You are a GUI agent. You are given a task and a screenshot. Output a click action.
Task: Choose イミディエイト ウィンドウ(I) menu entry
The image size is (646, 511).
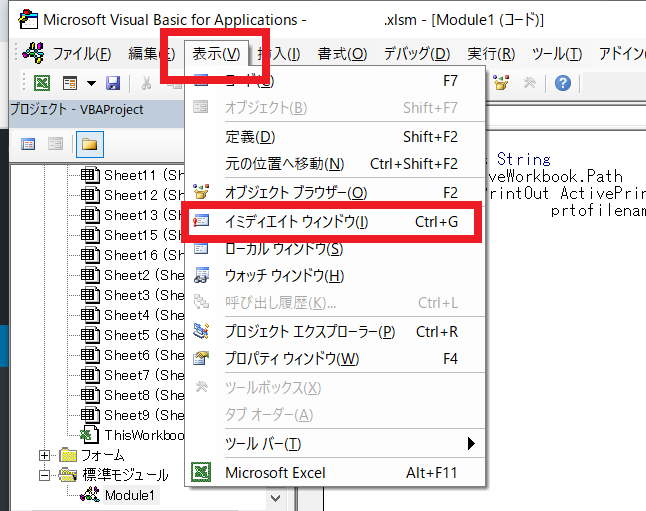pyautogui.click(x=335, y=222)
